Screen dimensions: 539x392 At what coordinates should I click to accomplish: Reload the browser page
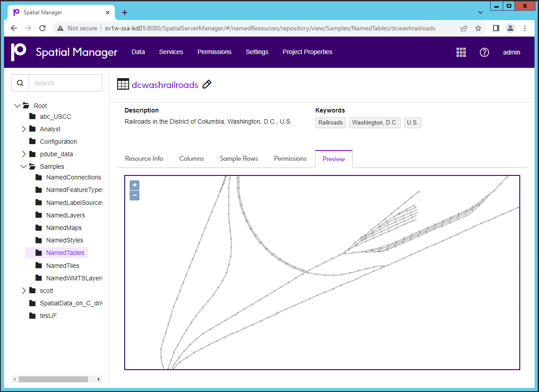(x=42, y=28)
